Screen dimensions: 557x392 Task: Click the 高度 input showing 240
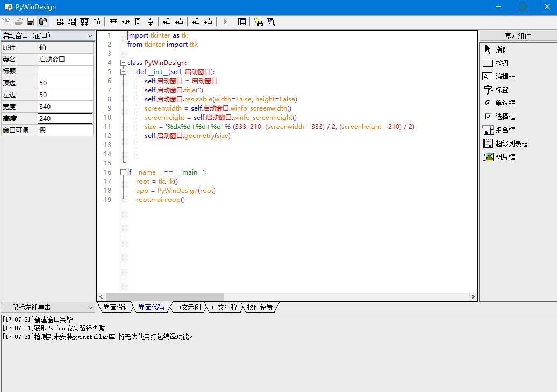[65, 119]
